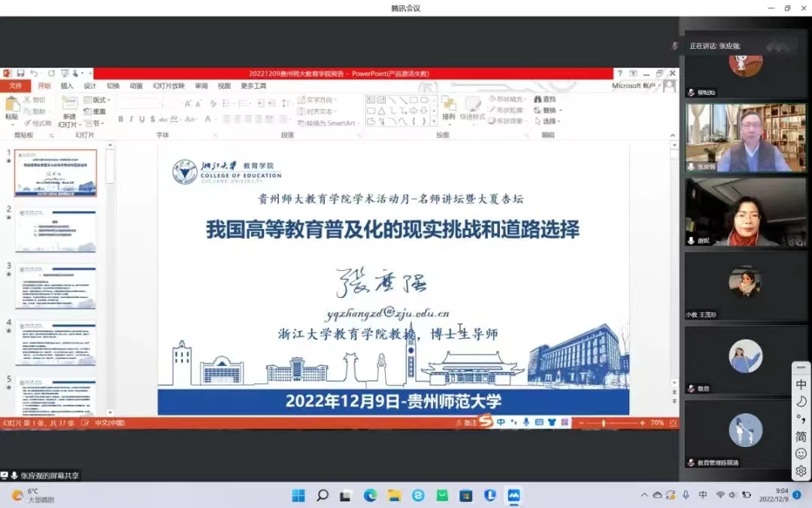The height and width of the screenshot is (508, 812).
Task: Click the Save icon in PowerPoint quick access toolbar
Action: [20, 74]
